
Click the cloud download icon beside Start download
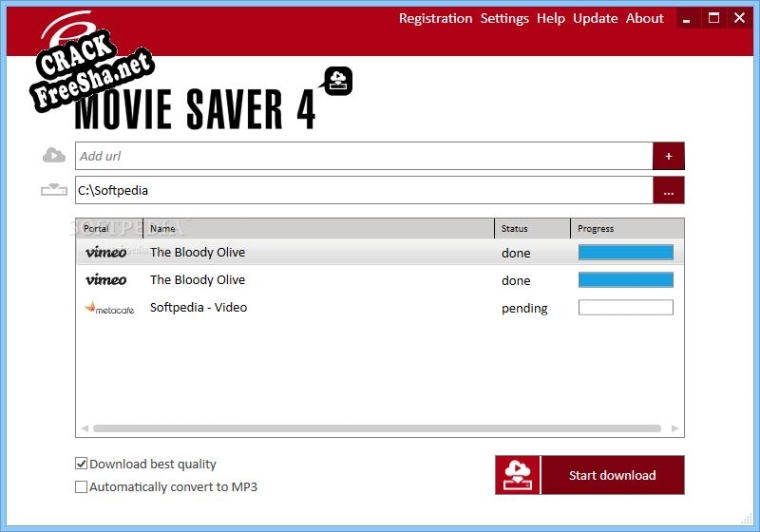(517, 475)
